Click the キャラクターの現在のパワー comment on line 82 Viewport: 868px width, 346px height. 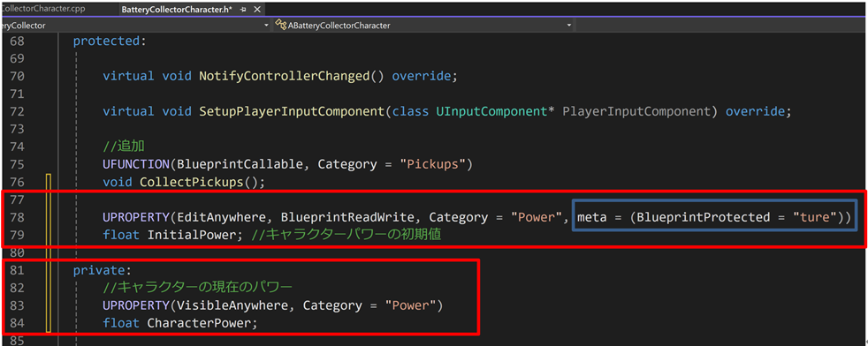(197, 288)
